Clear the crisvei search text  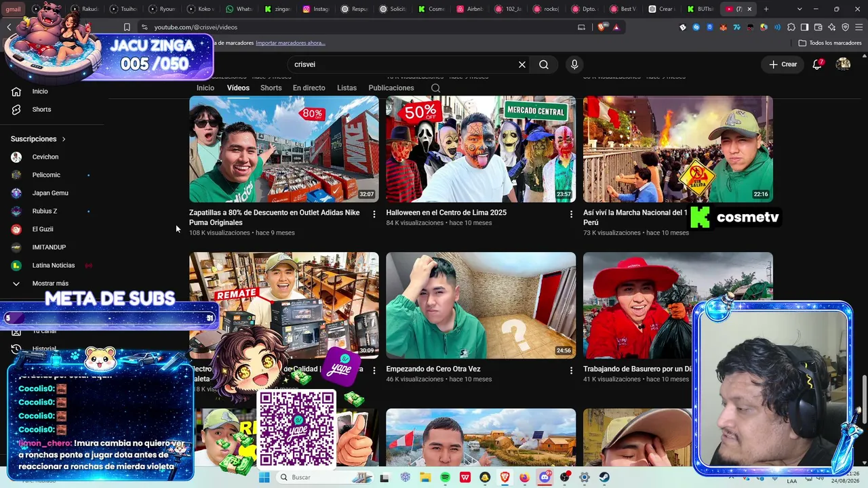522,64
